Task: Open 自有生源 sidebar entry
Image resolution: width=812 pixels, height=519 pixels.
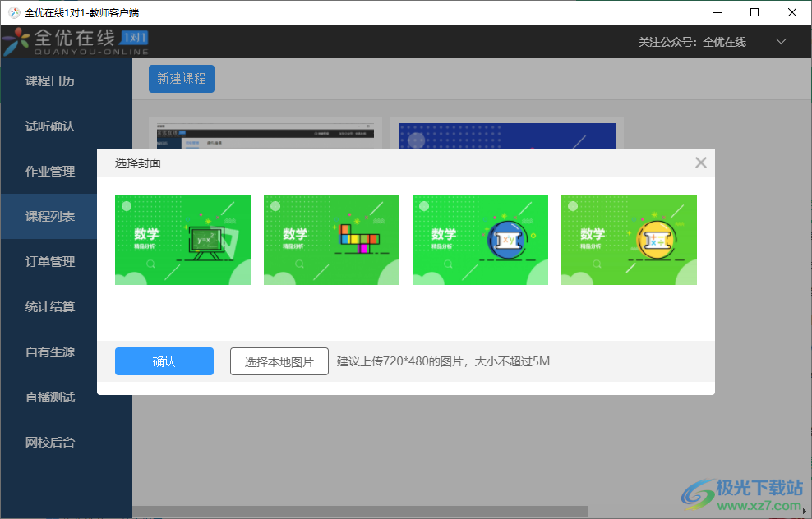Action: [50, 352]
